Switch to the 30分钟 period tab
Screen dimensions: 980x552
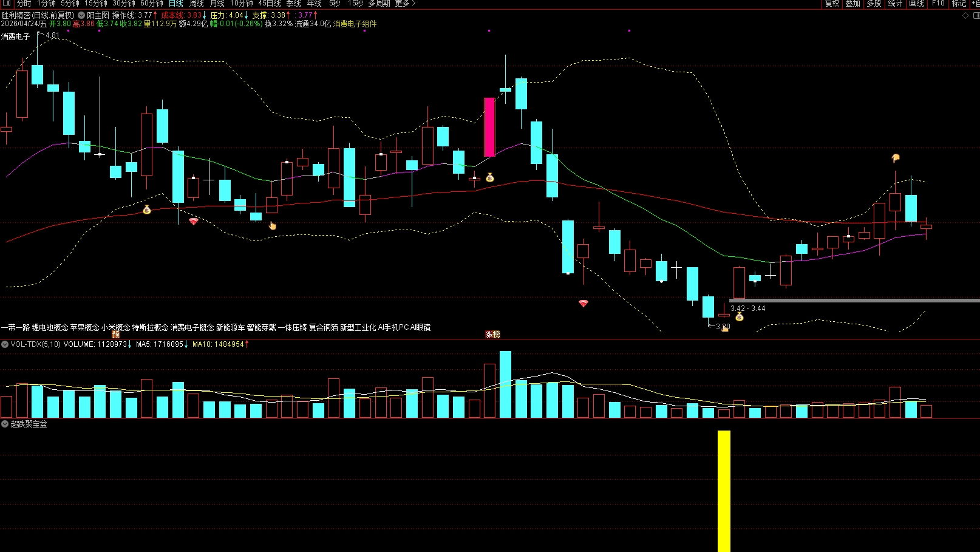124,4
